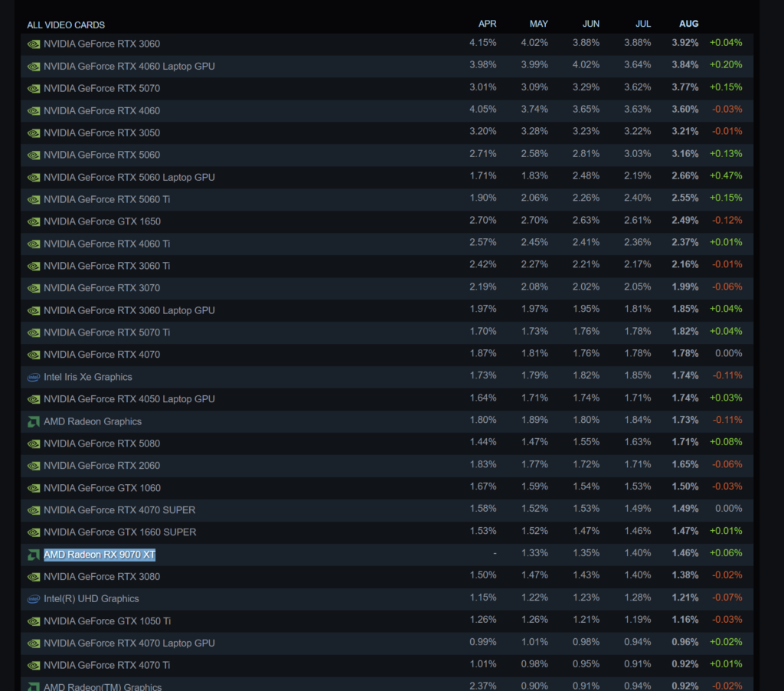Click the NVIDIA logo next to GeForce RTX 3080
The image size is (784, 691).
point(34,577)
